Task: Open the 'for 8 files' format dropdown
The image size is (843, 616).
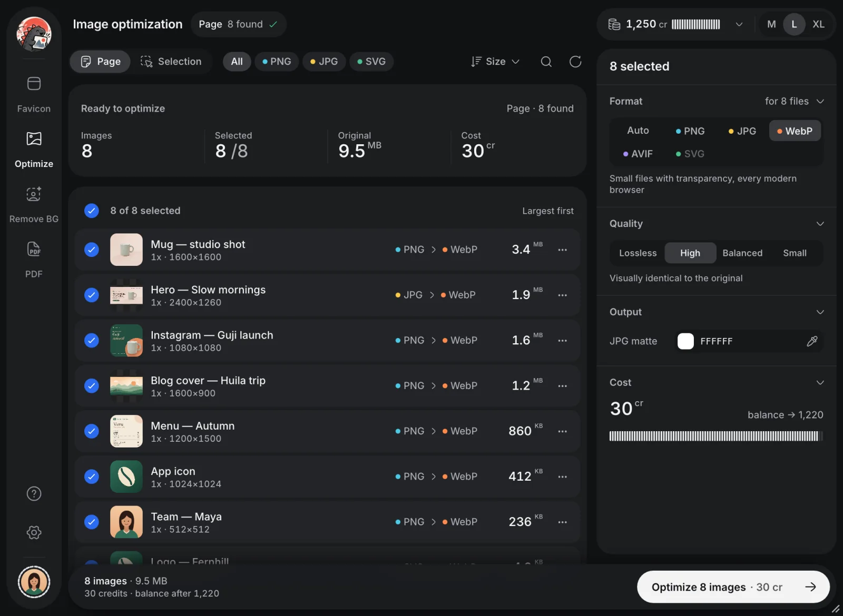Action: tap(795, 101)
